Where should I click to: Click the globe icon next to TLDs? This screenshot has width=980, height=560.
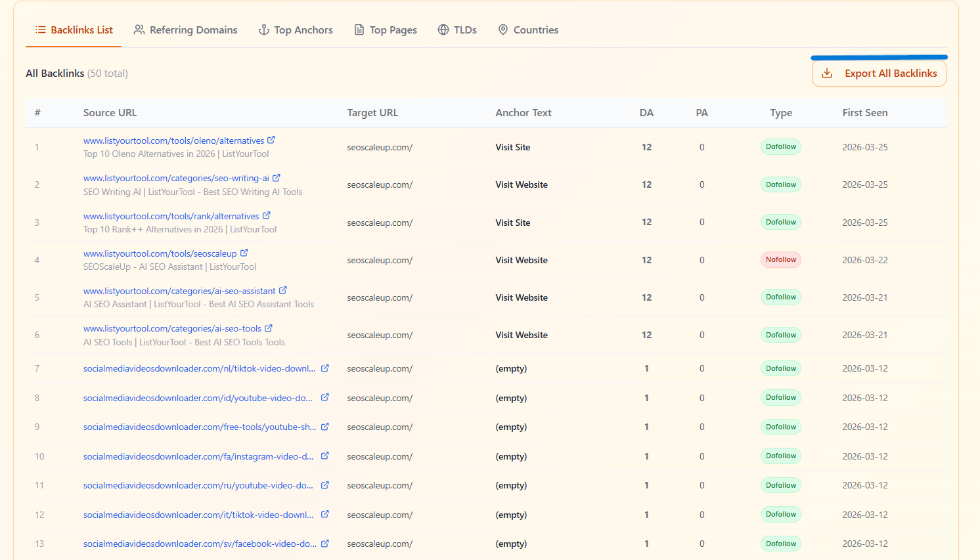pos(443,29)
